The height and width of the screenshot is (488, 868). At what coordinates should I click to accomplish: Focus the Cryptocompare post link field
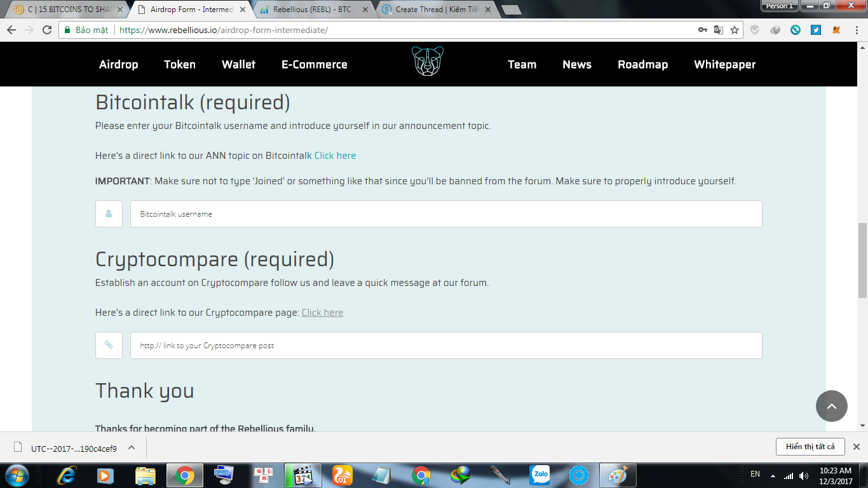(446, 345)
